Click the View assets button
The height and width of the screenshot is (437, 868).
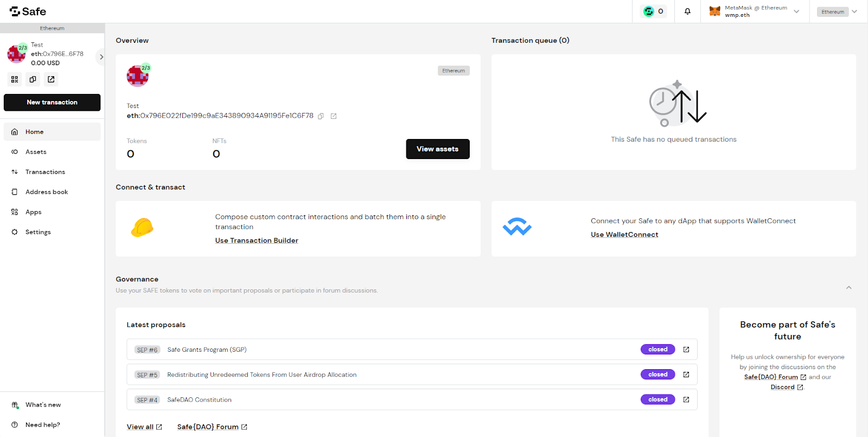[438, 149]
